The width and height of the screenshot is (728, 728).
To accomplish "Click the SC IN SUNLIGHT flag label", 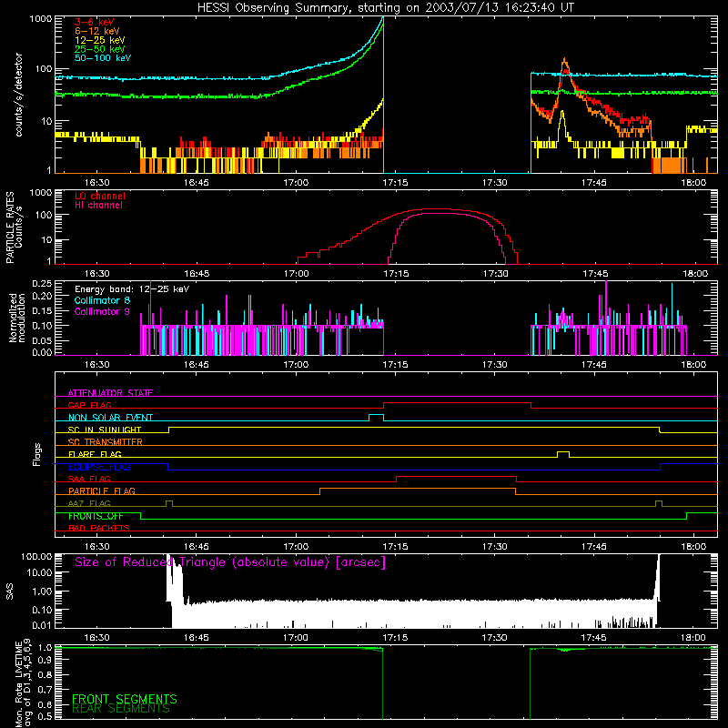I will tap(105, 430).
